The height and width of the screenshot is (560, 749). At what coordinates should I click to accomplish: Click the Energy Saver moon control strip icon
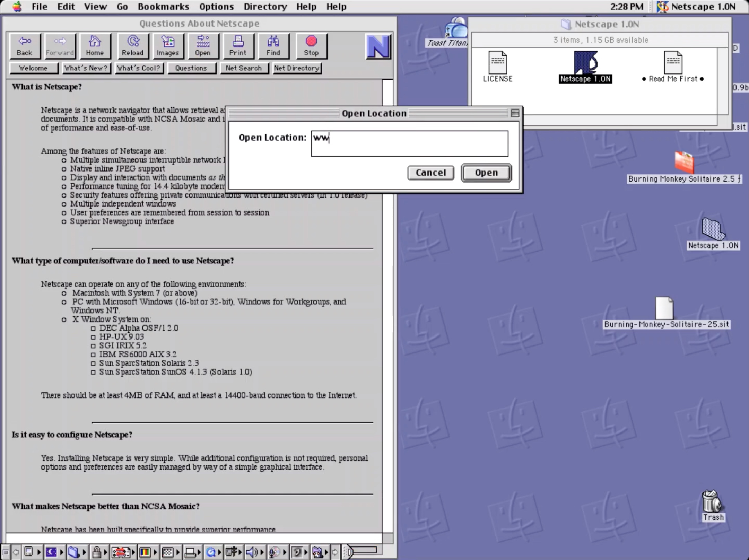[x=51, y=552]
